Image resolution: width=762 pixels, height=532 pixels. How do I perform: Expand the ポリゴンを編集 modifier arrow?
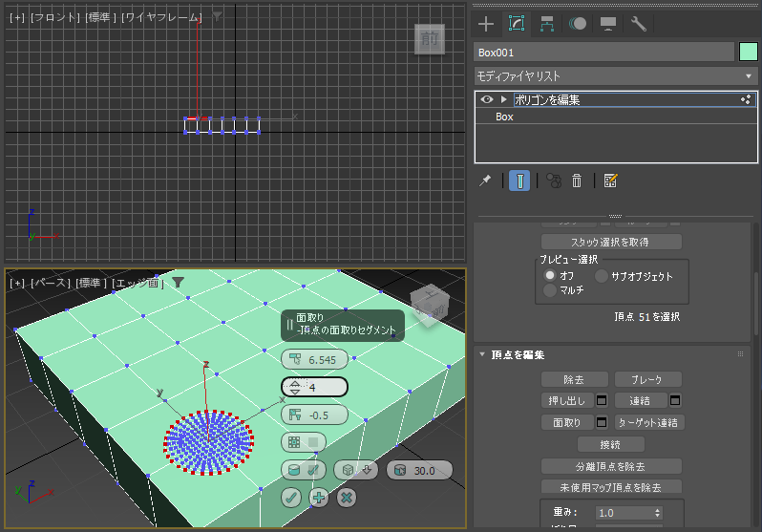coord(503,99)
